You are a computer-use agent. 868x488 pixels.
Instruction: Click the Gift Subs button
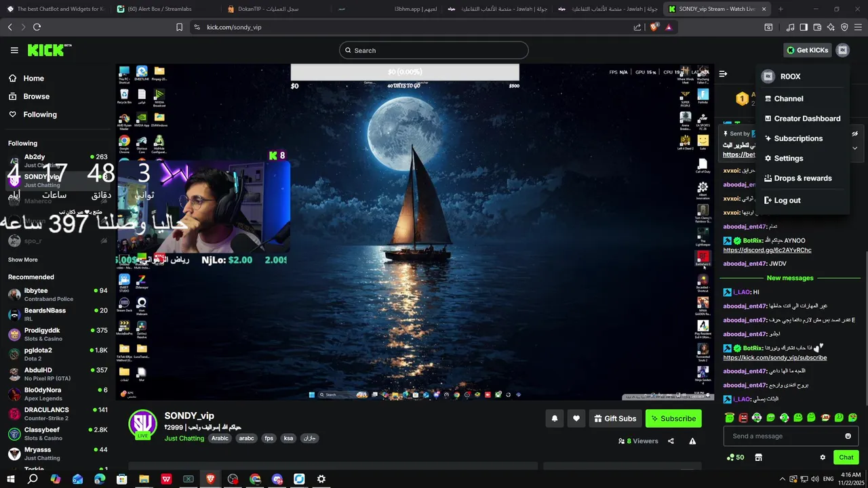click(615, 419)
